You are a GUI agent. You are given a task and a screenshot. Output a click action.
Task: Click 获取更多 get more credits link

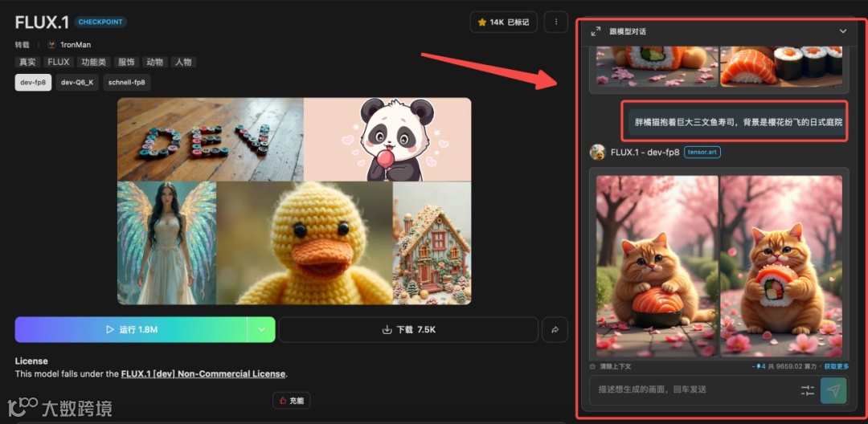point(837,366)
